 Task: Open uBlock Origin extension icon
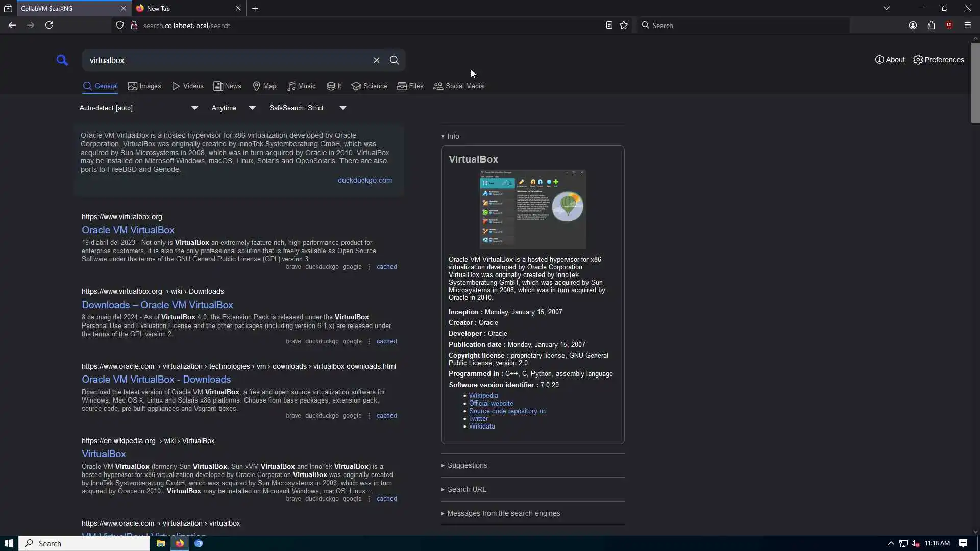(x=949, y=26)
